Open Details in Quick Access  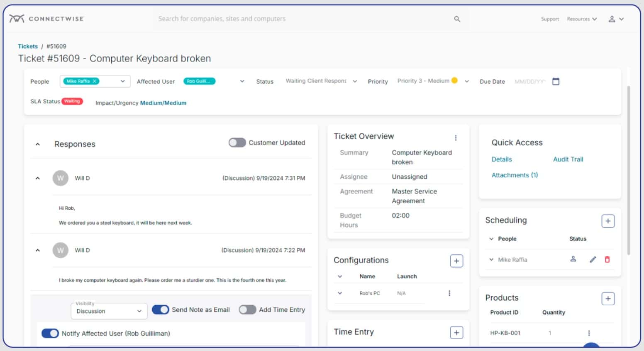(502, 159)
